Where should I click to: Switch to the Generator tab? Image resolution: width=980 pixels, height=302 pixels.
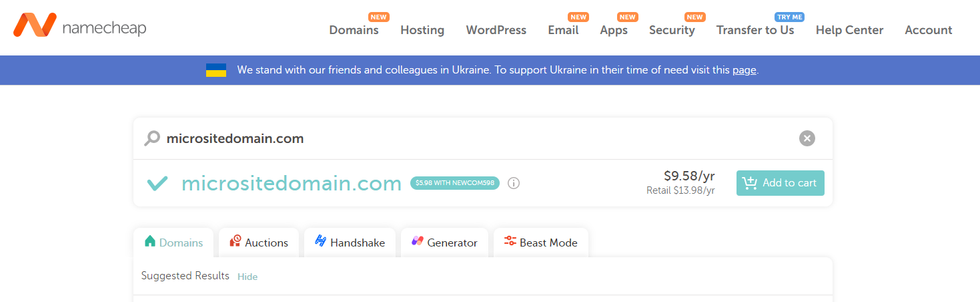[x=444, y=243]
